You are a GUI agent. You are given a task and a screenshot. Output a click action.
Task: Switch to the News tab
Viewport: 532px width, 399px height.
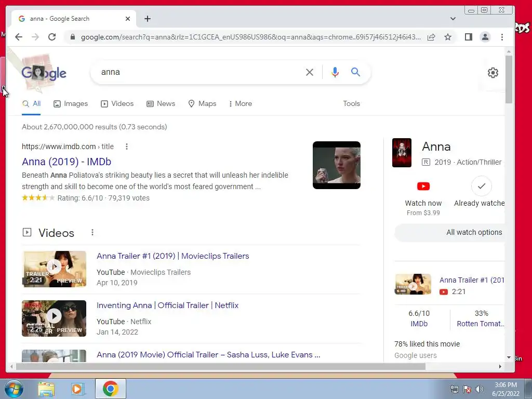[161, 104]
